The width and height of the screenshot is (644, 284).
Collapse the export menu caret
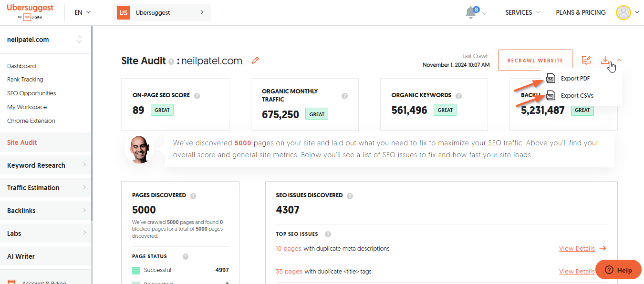tap(619, 60)
